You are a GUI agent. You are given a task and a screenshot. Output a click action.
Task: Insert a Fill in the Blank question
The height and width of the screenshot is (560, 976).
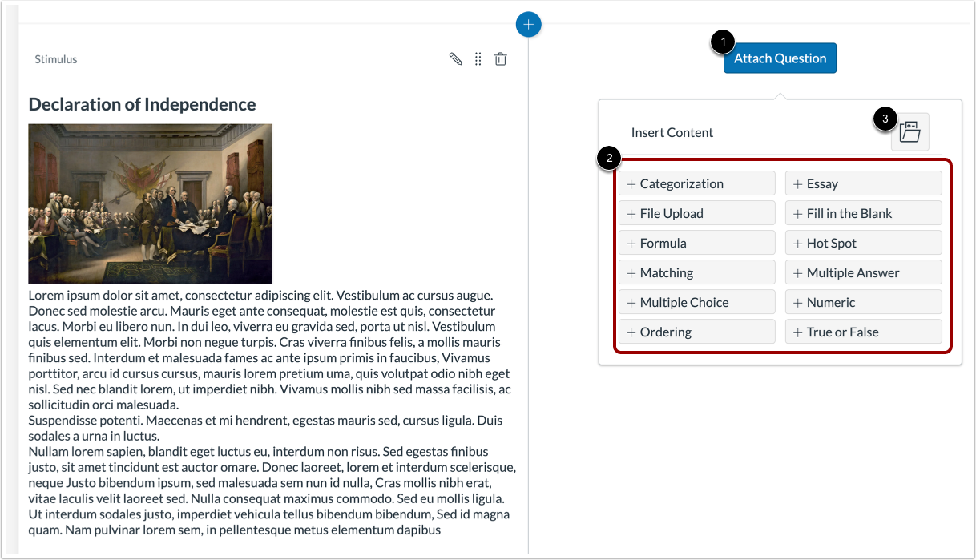coord(864,213)
